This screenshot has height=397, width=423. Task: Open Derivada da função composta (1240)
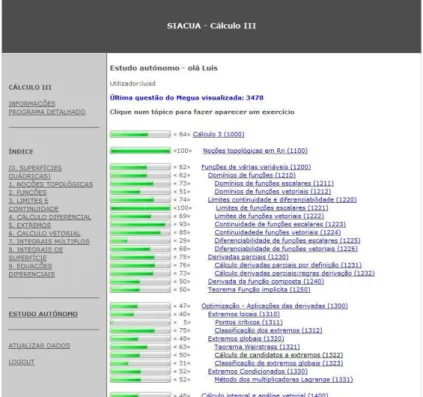(x=266, y=281)
